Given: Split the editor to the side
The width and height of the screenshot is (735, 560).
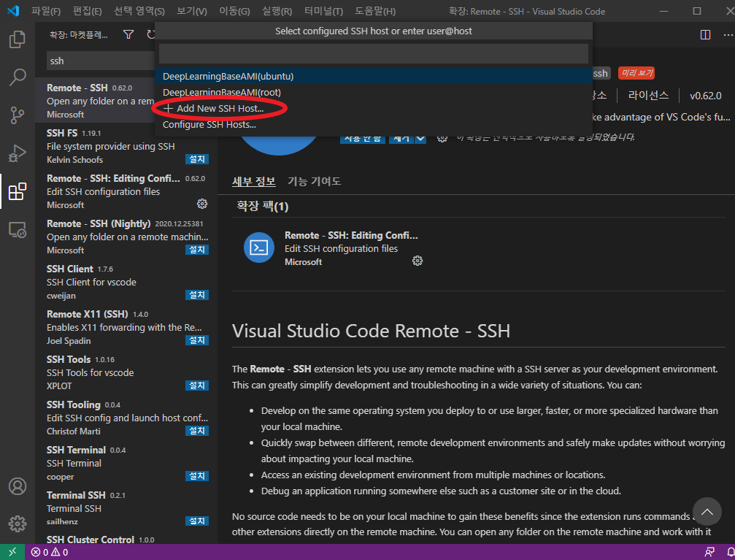Looking at the screenshot, I should pos(705,35).
